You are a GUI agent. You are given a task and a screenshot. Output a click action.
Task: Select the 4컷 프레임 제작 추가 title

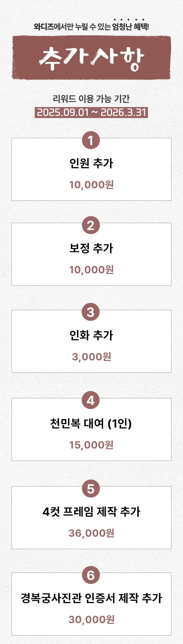coord(91,512)
